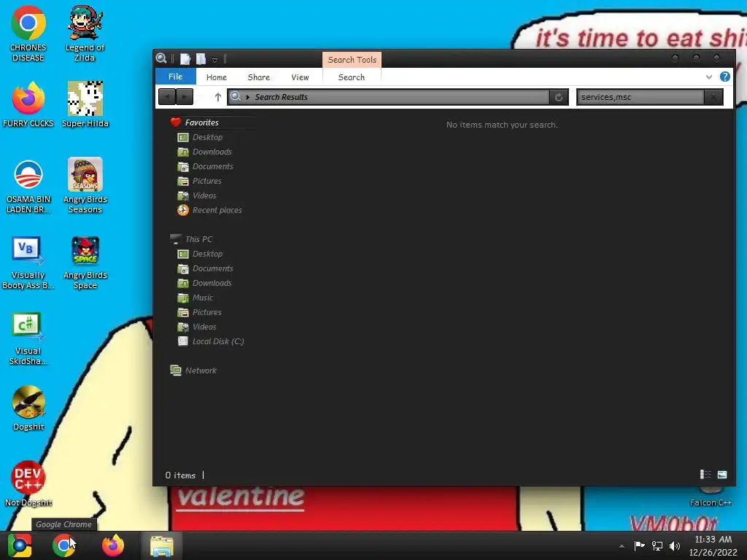Launch Angry Birds Space shortcut
Viewport: 747px width, 560px height.
[x=85, y=262]
